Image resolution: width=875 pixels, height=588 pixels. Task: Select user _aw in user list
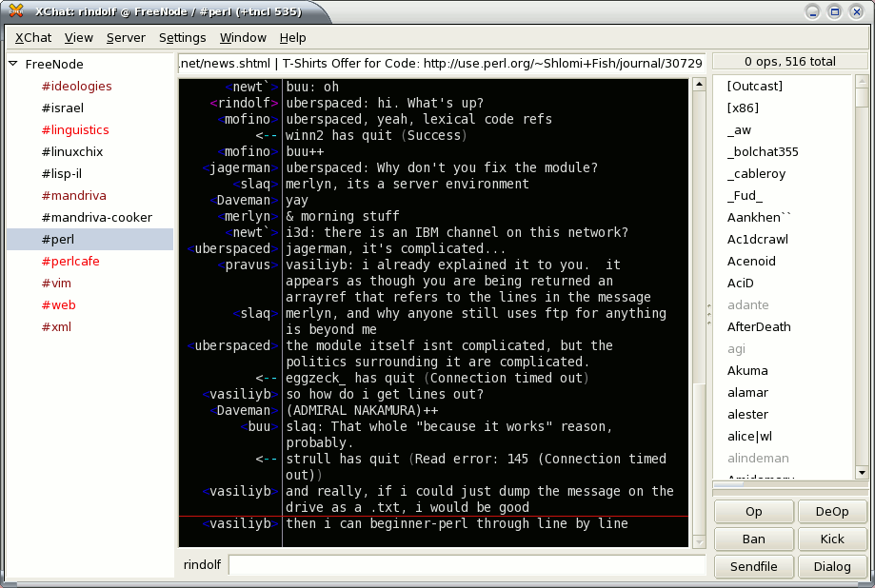coord(739,129)
